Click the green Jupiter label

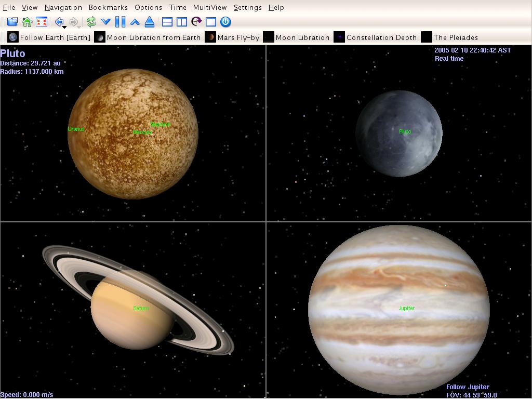click(x=406, y=308)
